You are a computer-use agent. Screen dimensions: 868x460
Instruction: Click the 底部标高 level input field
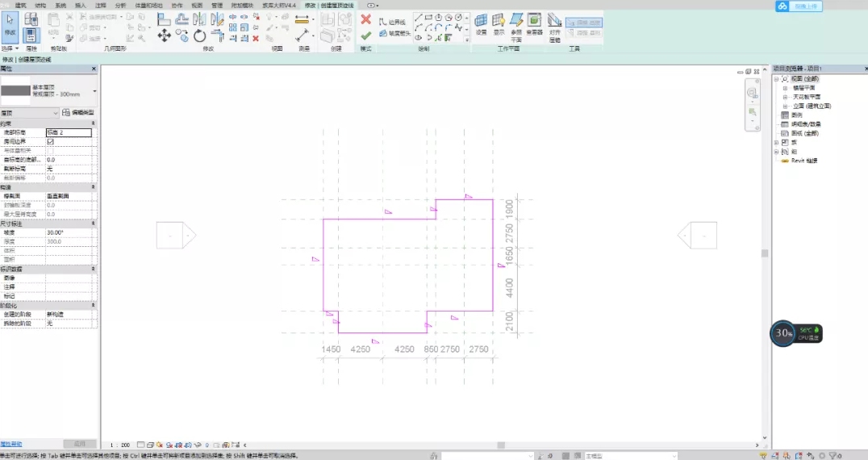[69, 132]
